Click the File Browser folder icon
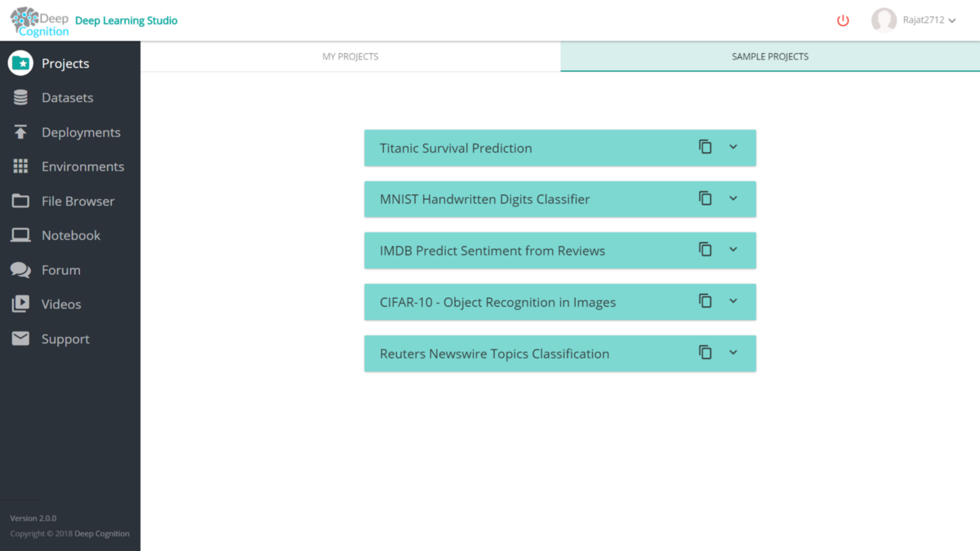The image size is (980, 551). 20,201
